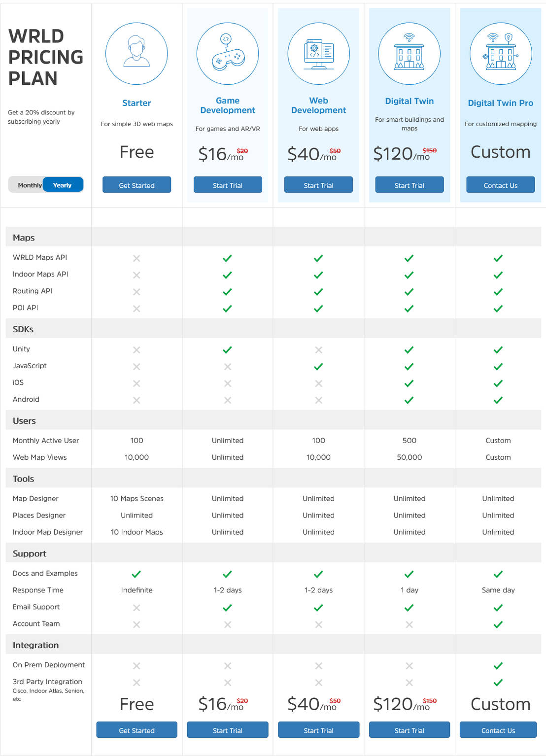
Task: Click the 3rd Party Integration checkmark for Digital Twin Pro
Action: click(x=498, y=683)
